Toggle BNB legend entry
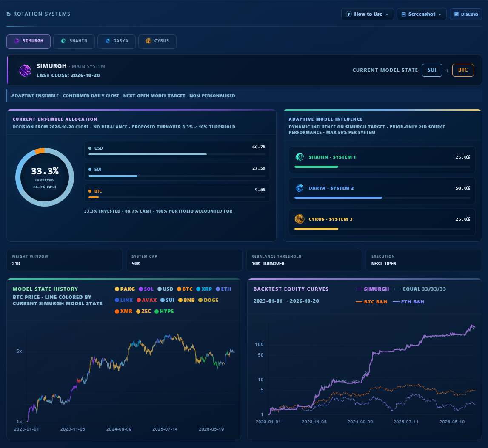Screen dimensions: 488x448 [x=186, y=301]
